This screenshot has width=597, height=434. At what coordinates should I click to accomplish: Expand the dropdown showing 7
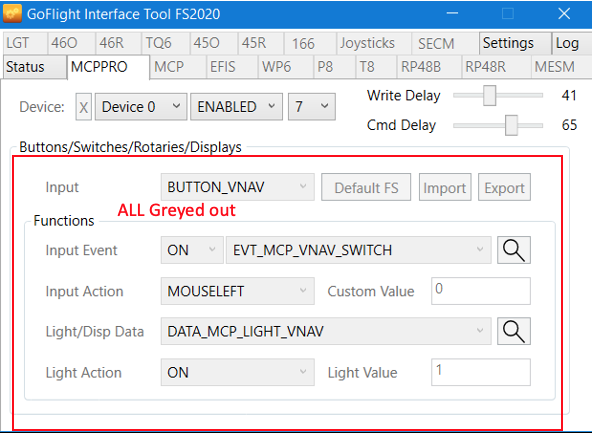point(312,107)
